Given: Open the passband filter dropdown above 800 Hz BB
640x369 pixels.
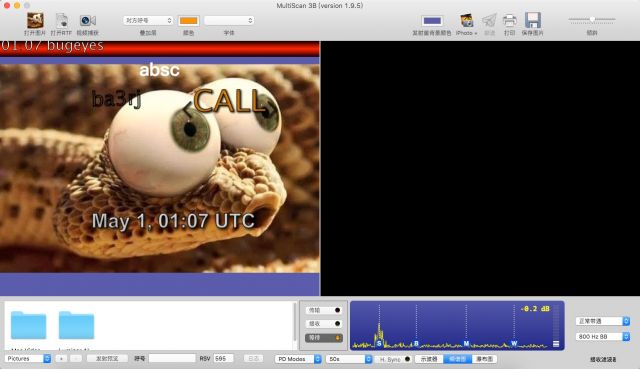Looking at the screenshot, I should coord(602,321).
